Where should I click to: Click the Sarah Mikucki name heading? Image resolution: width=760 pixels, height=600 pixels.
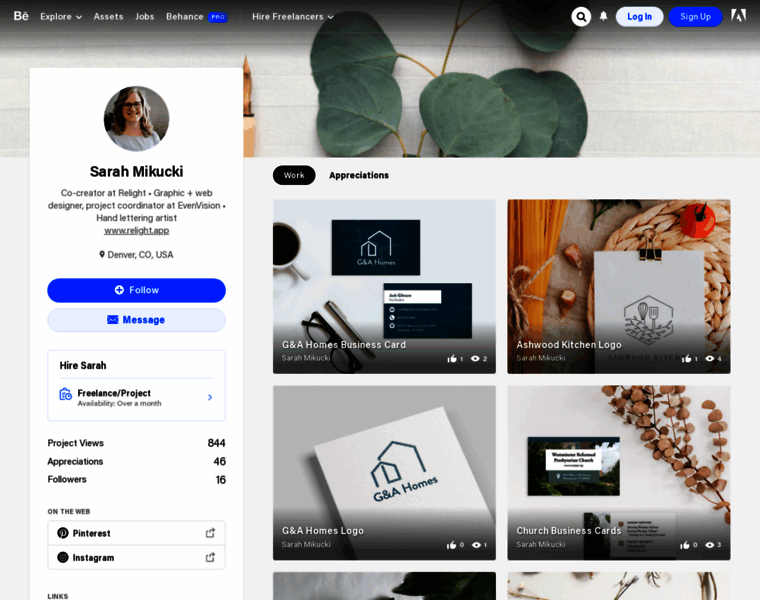pos(137,172)
